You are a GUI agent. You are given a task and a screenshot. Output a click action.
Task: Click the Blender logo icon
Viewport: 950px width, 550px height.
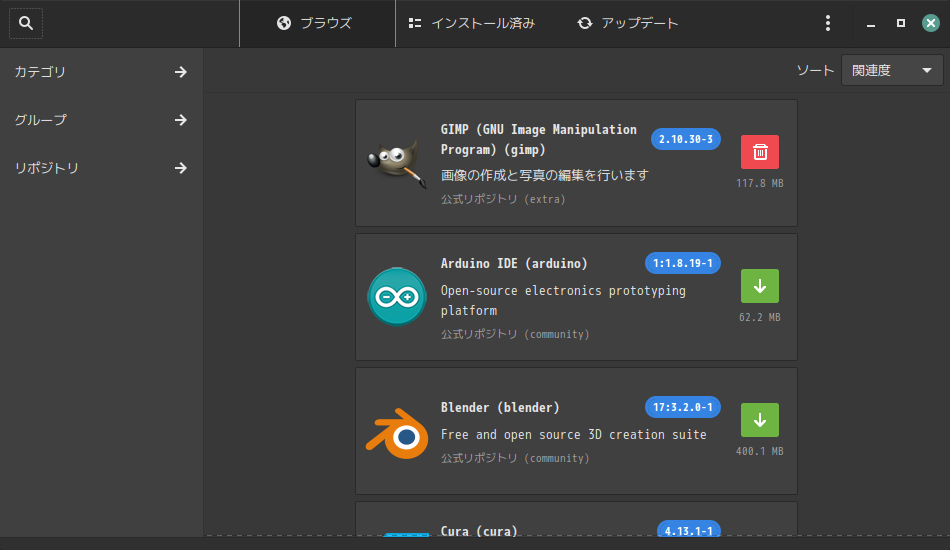click(x=397, y=434)
